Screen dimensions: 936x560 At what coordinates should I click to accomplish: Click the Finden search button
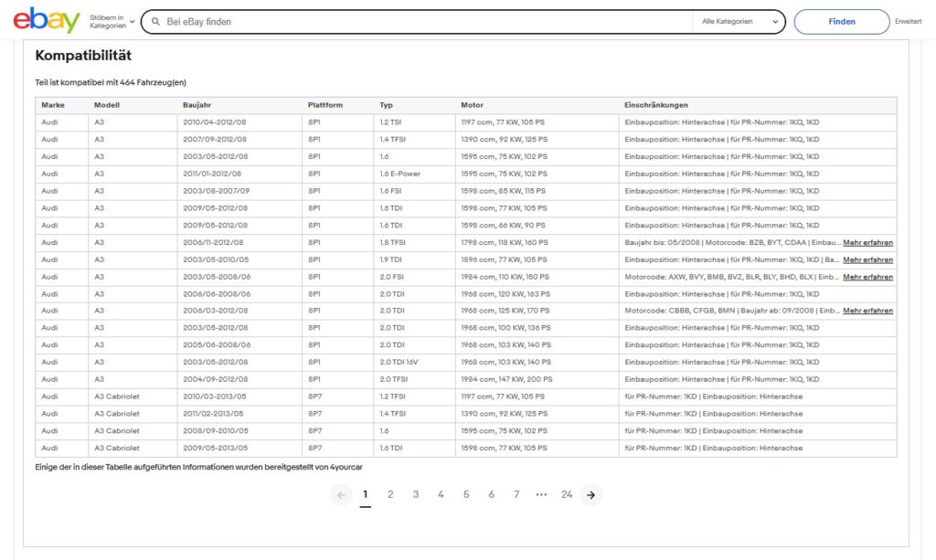[x=841, y=21]
